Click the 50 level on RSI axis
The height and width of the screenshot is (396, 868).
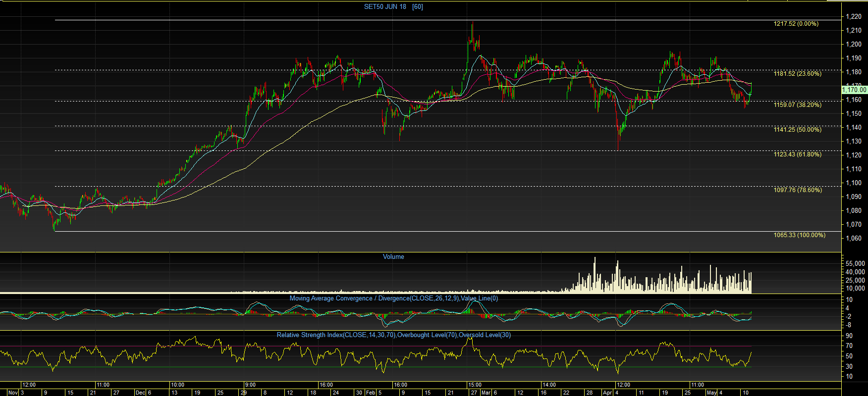pos(849,356)
